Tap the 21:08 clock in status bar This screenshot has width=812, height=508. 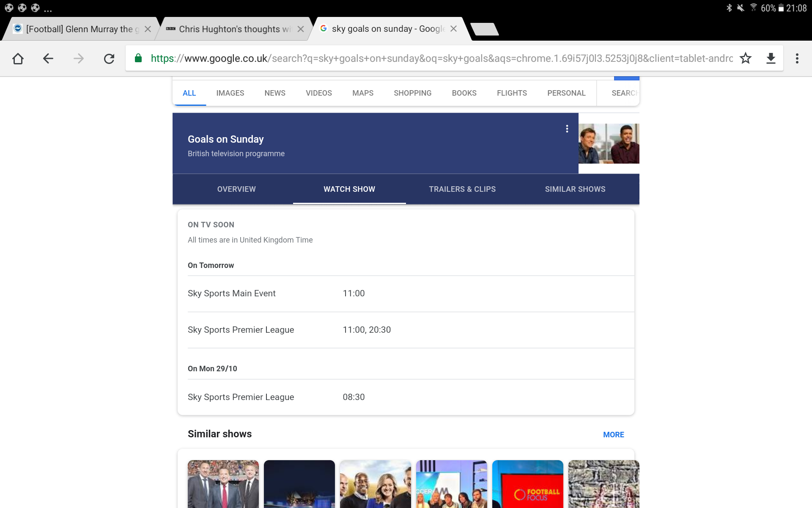796,8
